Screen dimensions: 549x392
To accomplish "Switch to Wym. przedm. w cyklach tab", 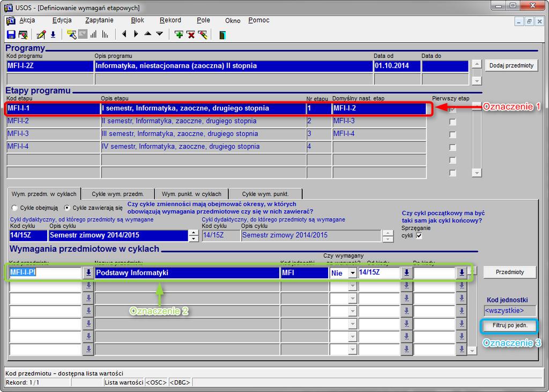I will [44, 194].
